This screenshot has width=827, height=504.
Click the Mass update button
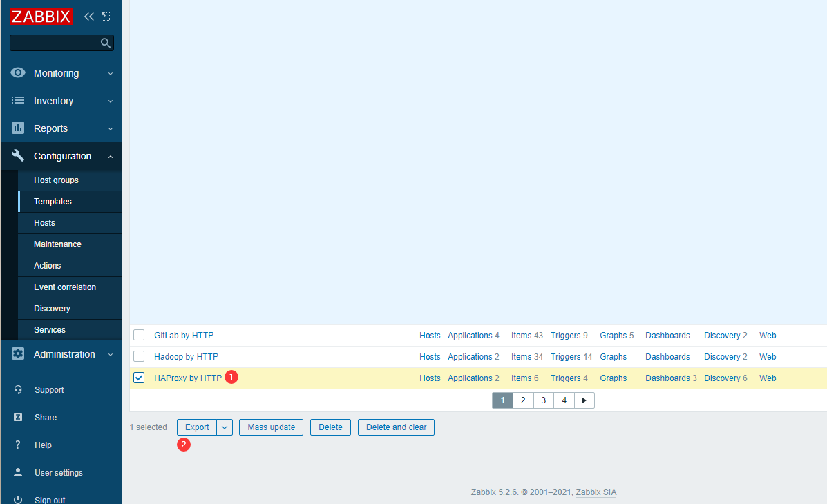tap(271, 427)
